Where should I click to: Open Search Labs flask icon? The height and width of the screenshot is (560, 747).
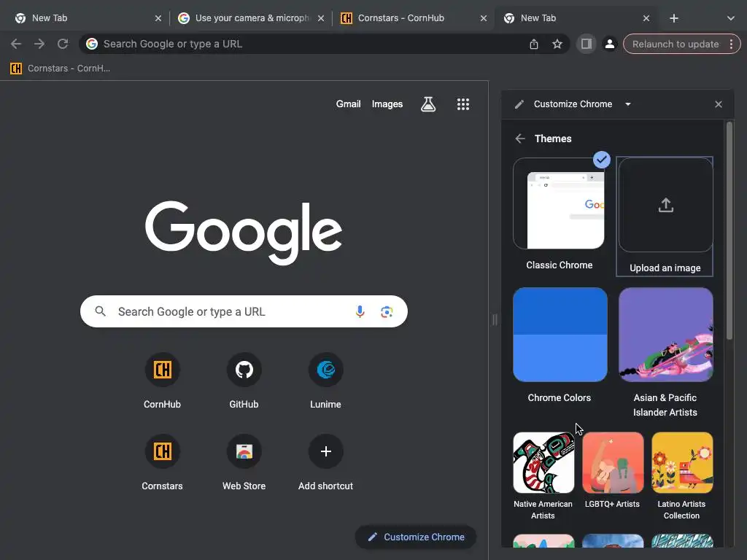click(427, 104)
